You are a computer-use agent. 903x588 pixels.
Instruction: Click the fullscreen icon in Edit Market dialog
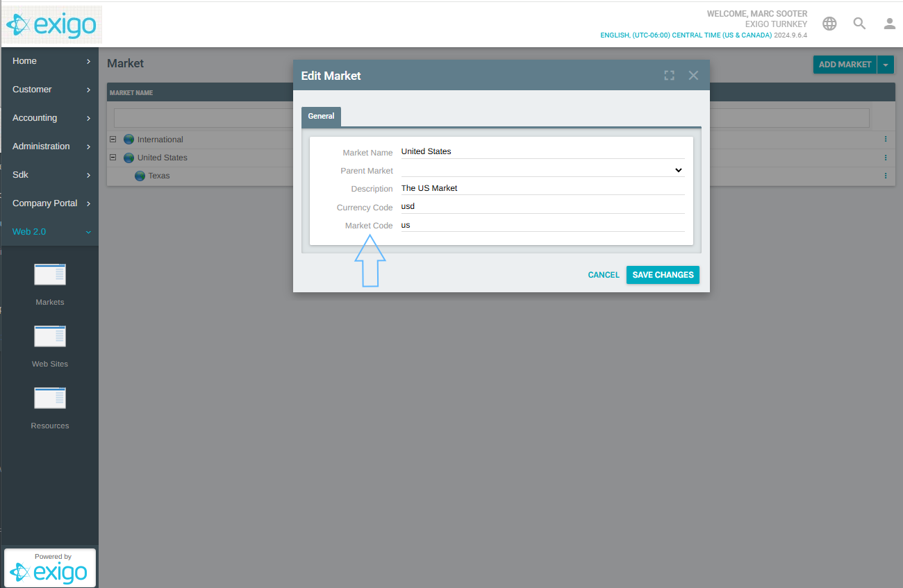[669, 76]
